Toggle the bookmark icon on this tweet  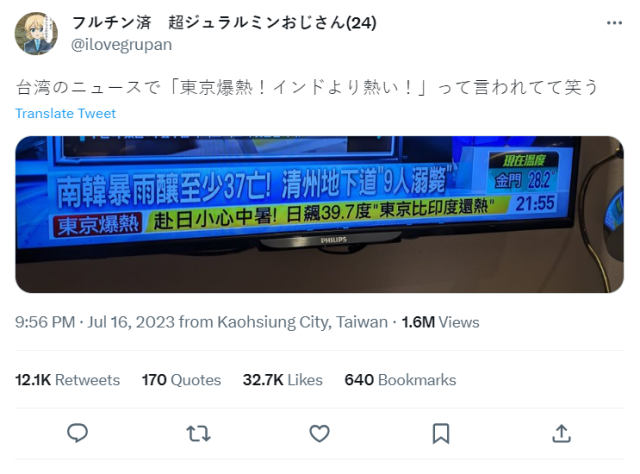coord(441,434)
